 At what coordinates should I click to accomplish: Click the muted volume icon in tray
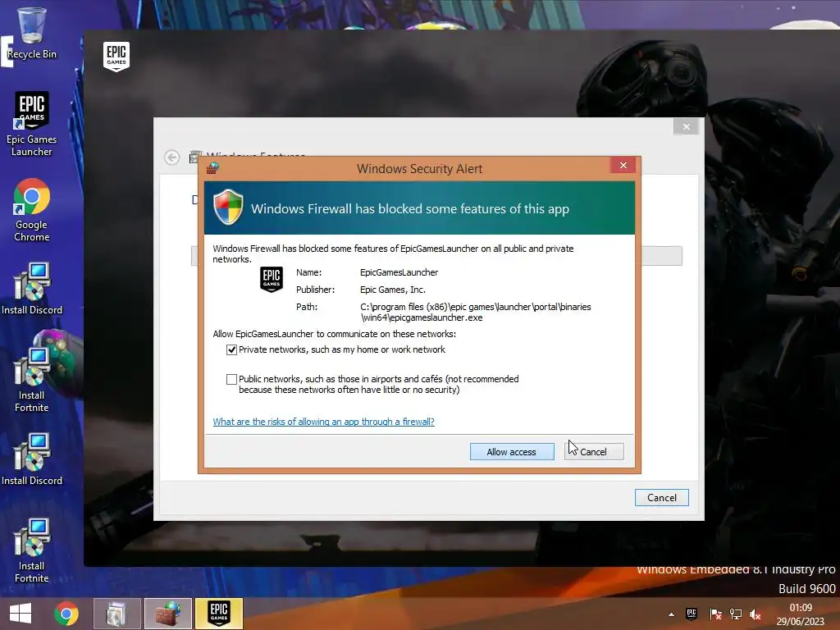click(x=756, y=614)
